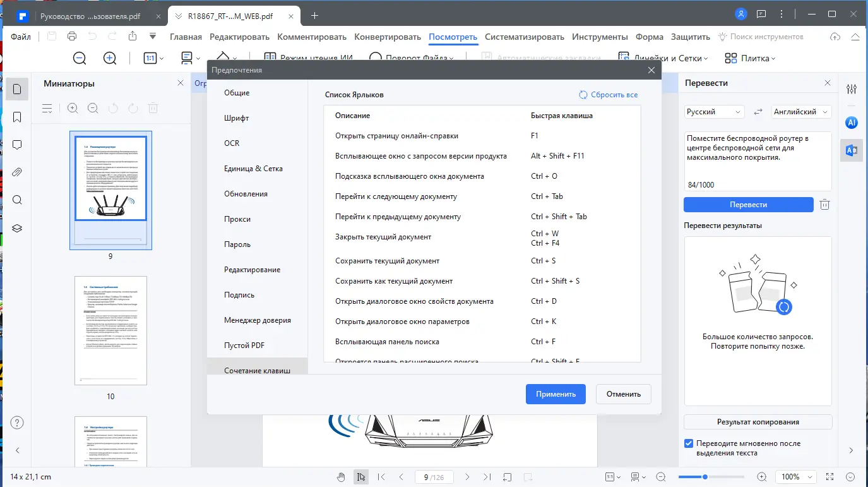Shrink thumbnails in the Миниатюры panel
Screen dimensions: 868x487
(x=93, y=108)
